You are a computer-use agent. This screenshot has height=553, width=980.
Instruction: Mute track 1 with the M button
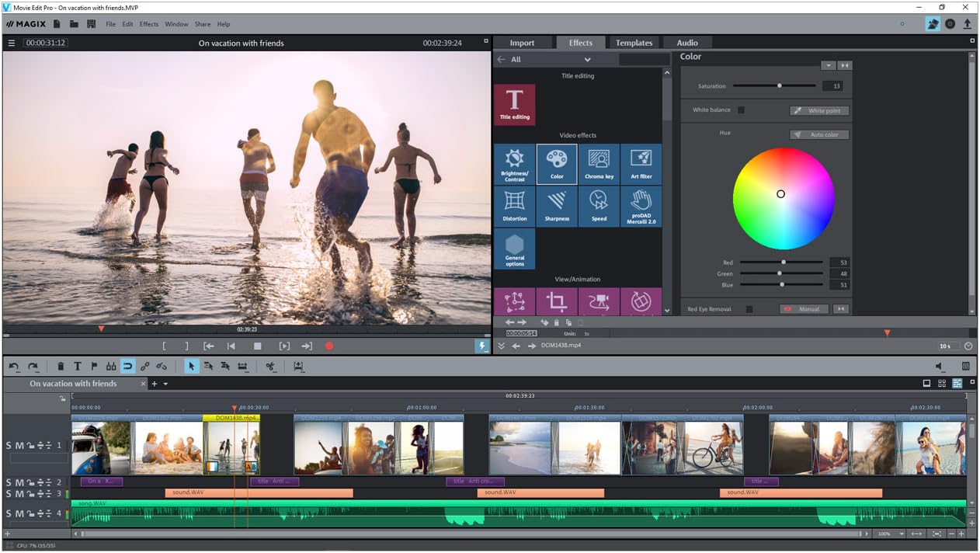[19, 446]
